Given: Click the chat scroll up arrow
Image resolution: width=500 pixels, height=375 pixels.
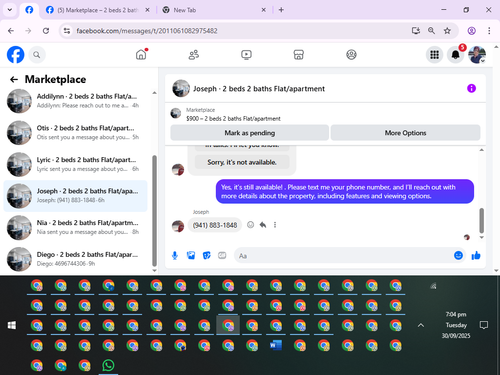Looking at the screenshot, I should click(x=481, y=150).
